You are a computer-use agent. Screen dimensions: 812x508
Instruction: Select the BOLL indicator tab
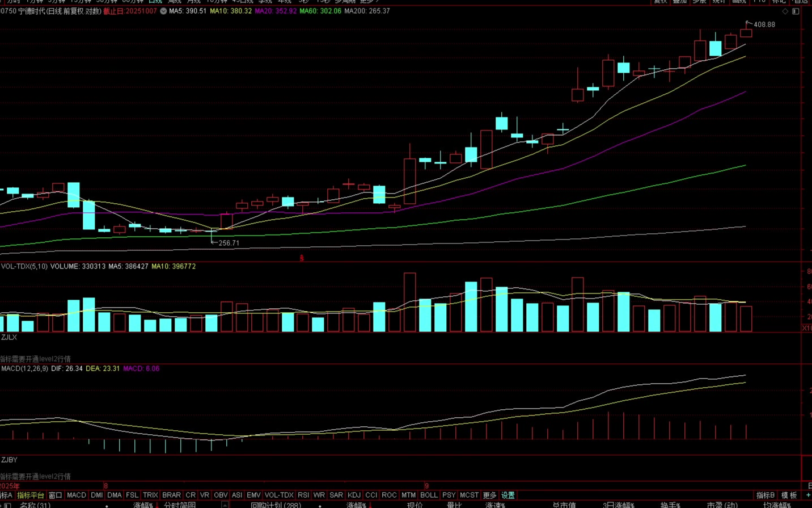429,496
